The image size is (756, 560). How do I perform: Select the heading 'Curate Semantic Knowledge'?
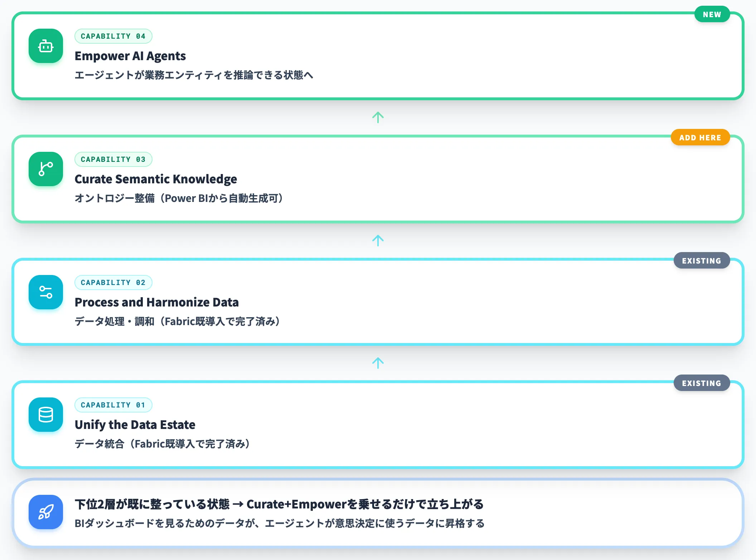click(x=156, y=179)
